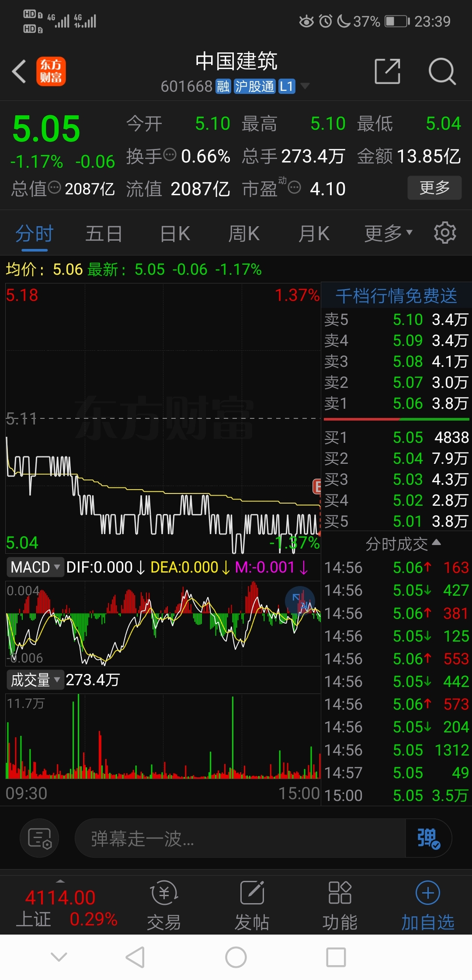Expand stock code dropdown triangle

(x=305, y=86)
